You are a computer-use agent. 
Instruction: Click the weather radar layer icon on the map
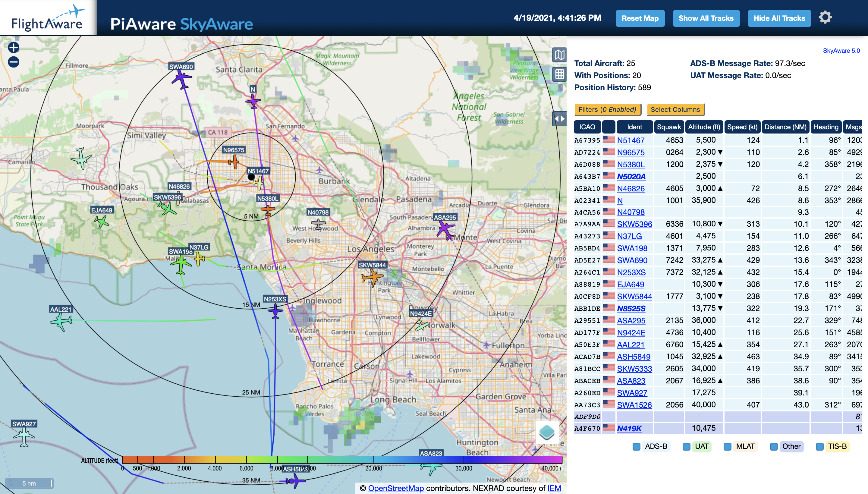pos(546,432)
